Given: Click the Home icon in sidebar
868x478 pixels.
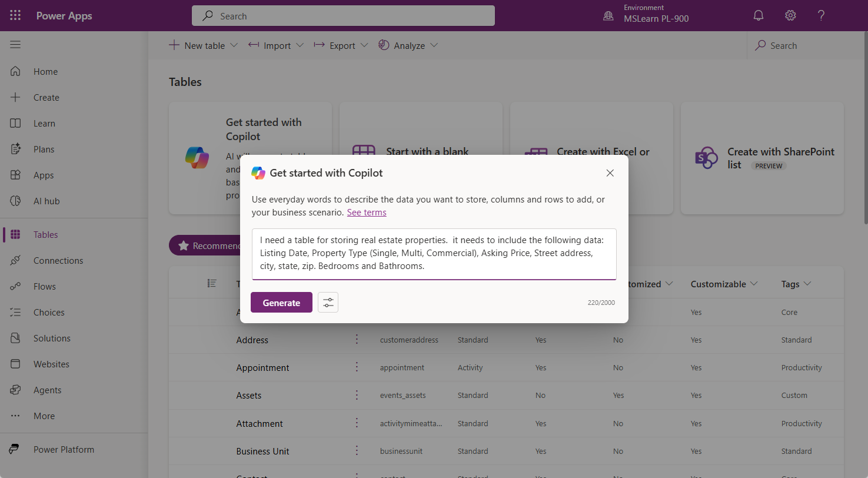Looking at the screenshot, I should click(15, 71).
